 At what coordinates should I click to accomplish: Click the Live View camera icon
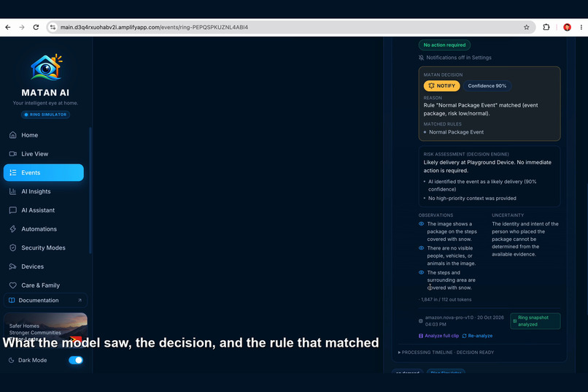(12, 154)
